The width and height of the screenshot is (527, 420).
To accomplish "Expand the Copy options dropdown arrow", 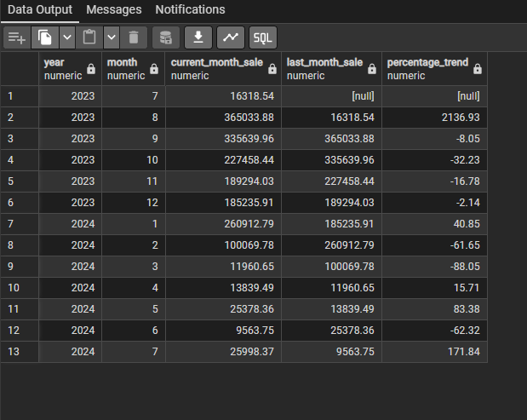I will click(66, 37).
